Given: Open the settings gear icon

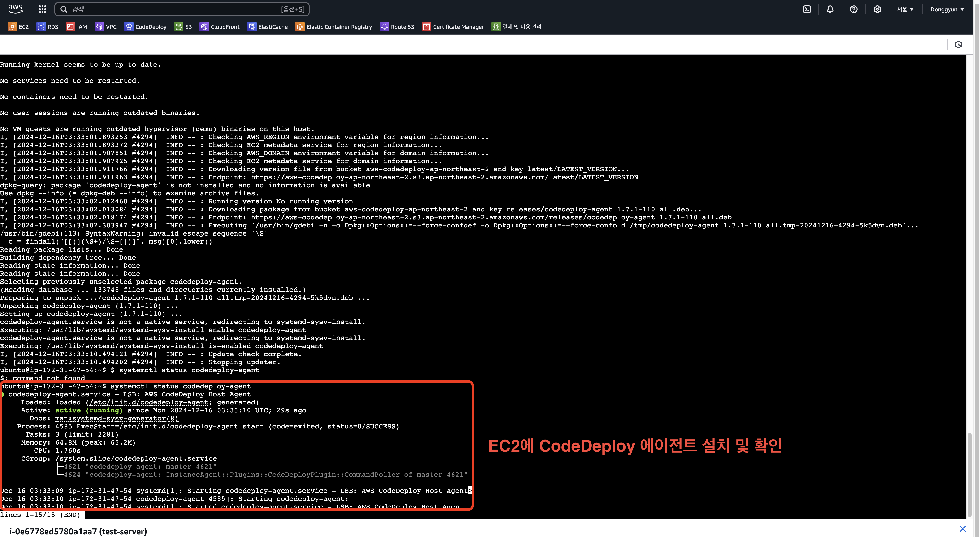Looking at the screenshot, I should click(877, 9).
